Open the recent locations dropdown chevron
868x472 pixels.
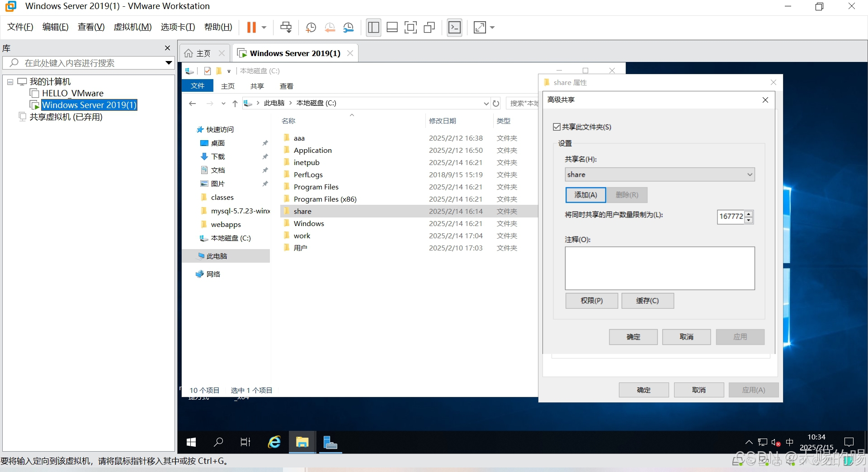coord(223,104)
